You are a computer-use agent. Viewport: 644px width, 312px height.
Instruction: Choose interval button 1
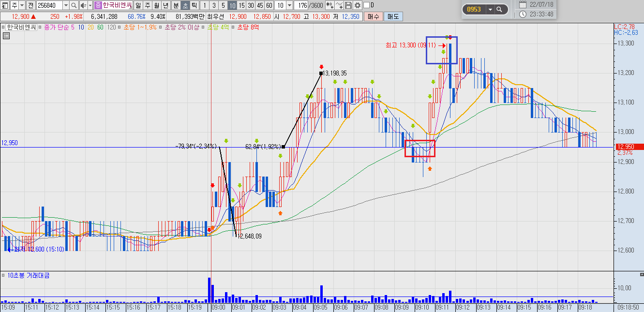tap(205, 5)
